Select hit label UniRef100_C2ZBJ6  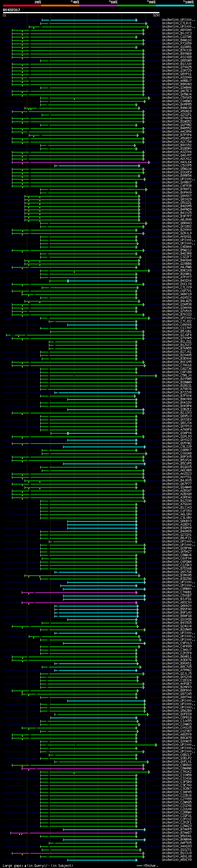[177, 796]
